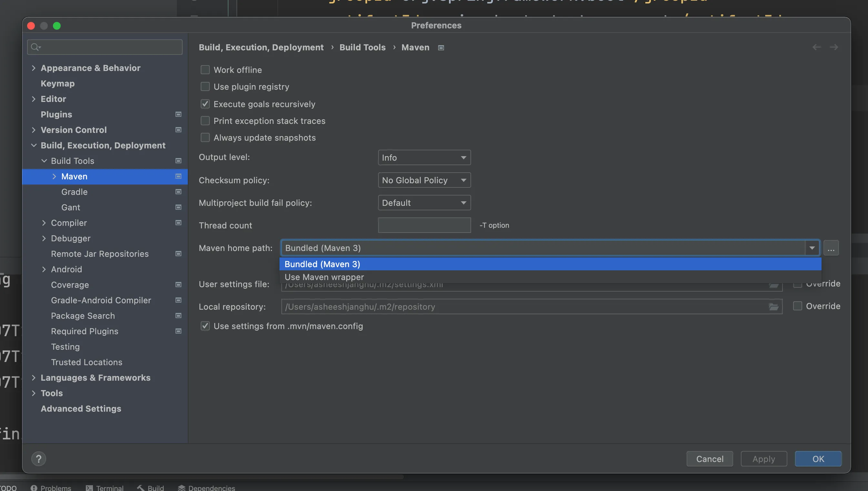
Task: Open Trusted Locations settings
Action: 87,362
